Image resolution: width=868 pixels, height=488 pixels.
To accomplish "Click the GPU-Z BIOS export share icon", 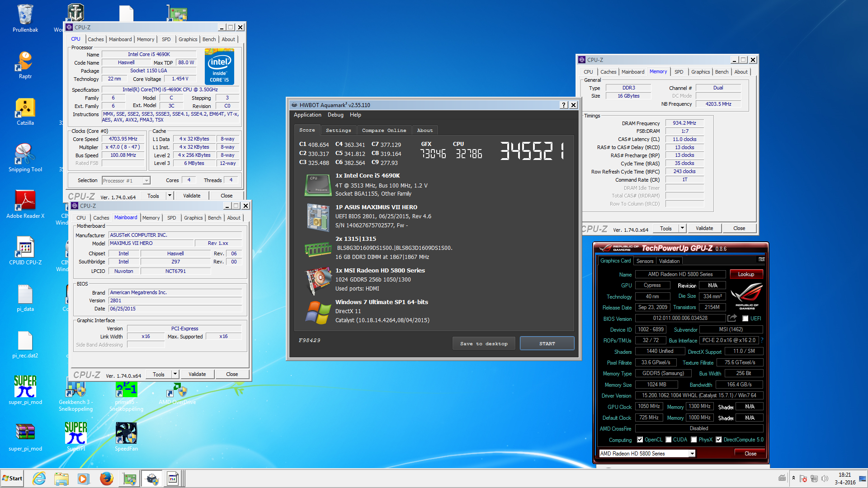I will point(732,318).
